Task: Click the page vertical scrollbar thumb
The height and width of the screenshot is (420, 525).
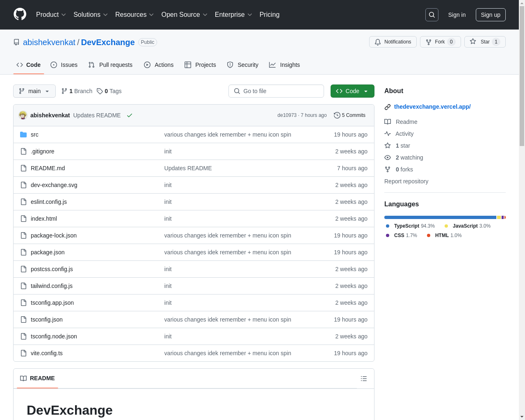Action: tap(522, 76)
